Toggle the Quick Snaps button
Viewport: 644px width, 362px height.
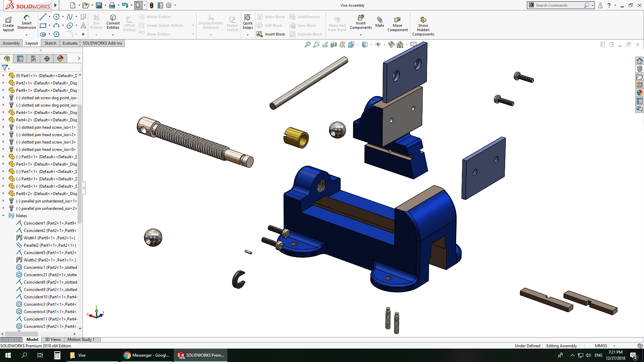(248, 22)
